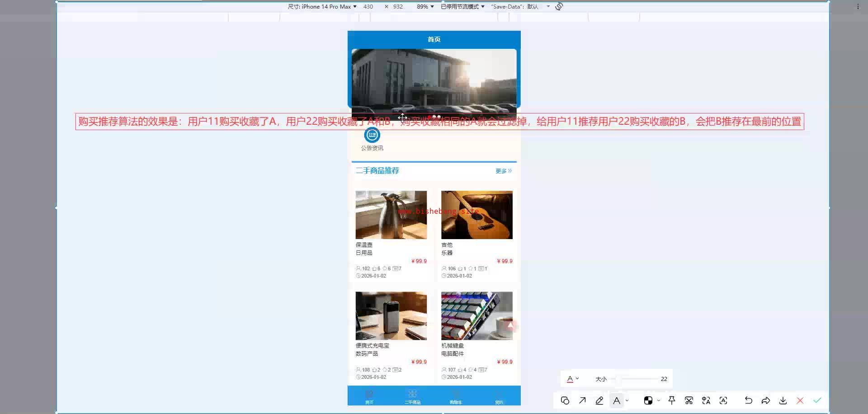Open the text color dropdown
Image resolution: width=868 pixels, height=414 pixels.
pyautogui.click(x=573, y=379)
